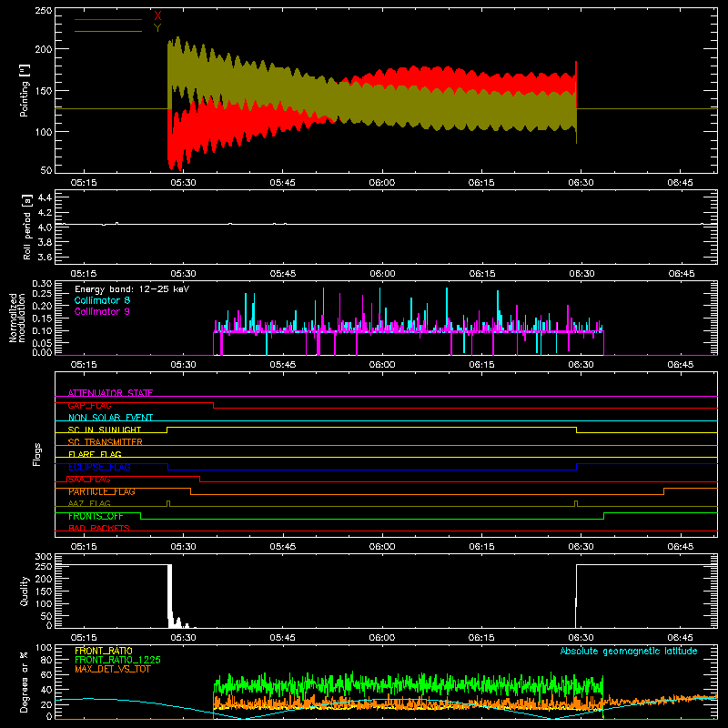Image resolution: width=728 pixels, height=728 pixels.
Task: Click the SC_TRANSMITTER flag label
Action: [x=106, y=442]
